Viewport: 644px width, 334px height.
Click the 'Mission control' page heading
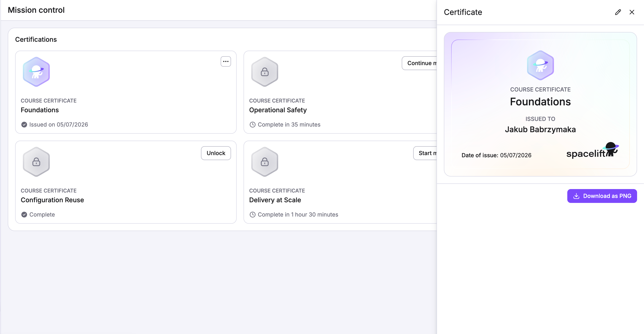click(x=36, y=10)
